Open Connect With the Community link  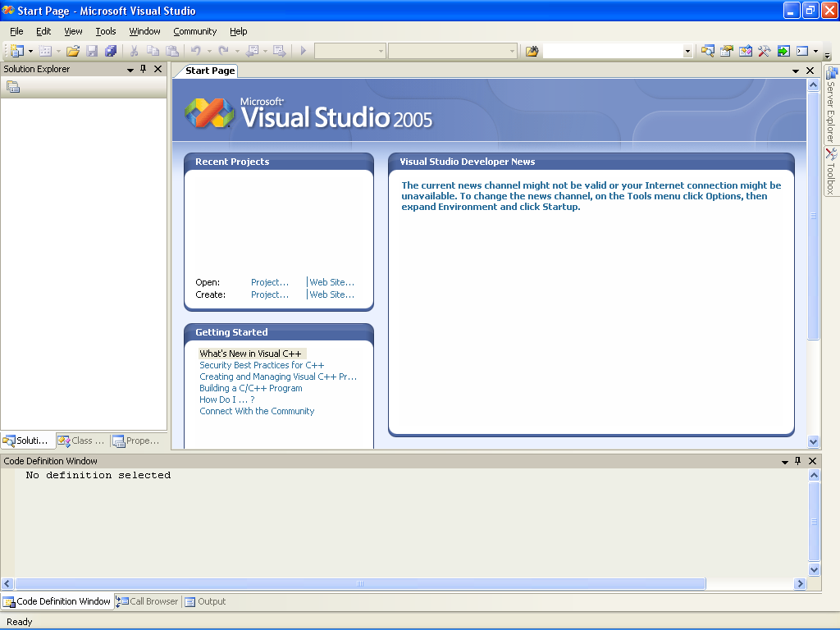[x=257, y=412]
